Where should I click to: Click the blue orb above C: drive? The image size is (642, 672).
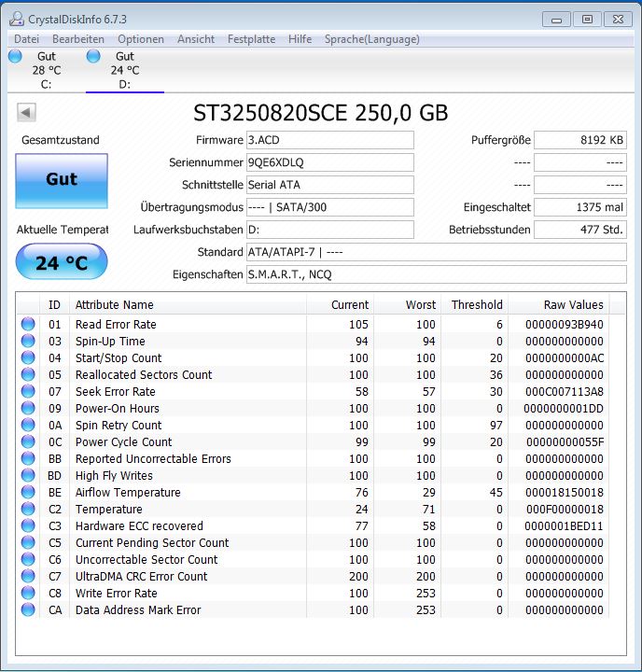coord(15,56)
